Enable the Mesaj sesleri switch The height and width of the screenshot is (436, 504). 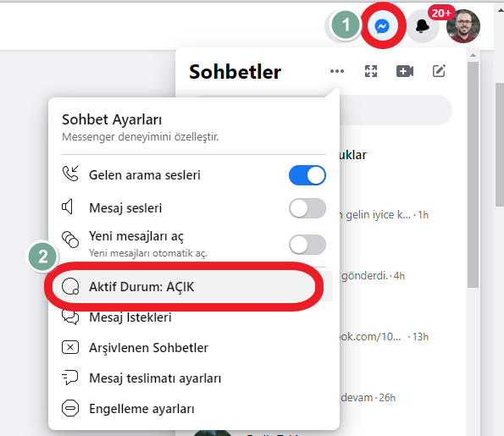click(307, 208)
